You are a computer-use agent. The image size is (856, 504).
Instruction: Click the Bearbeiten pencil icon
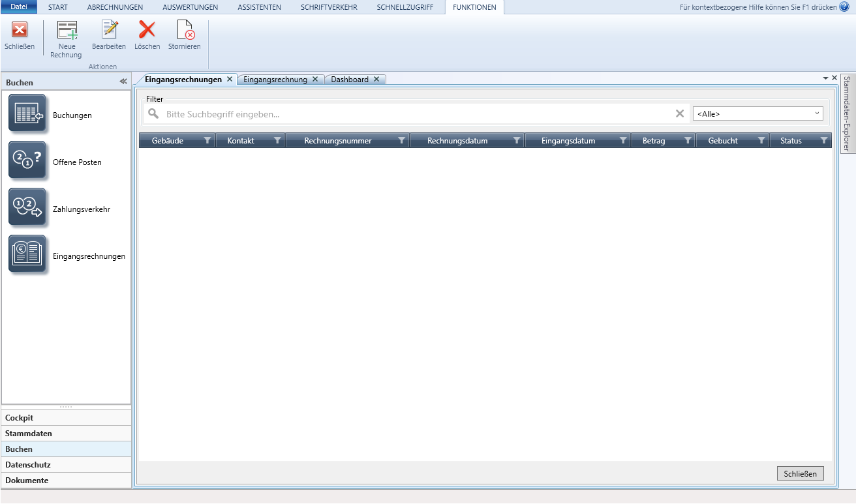tap(109, 30)
